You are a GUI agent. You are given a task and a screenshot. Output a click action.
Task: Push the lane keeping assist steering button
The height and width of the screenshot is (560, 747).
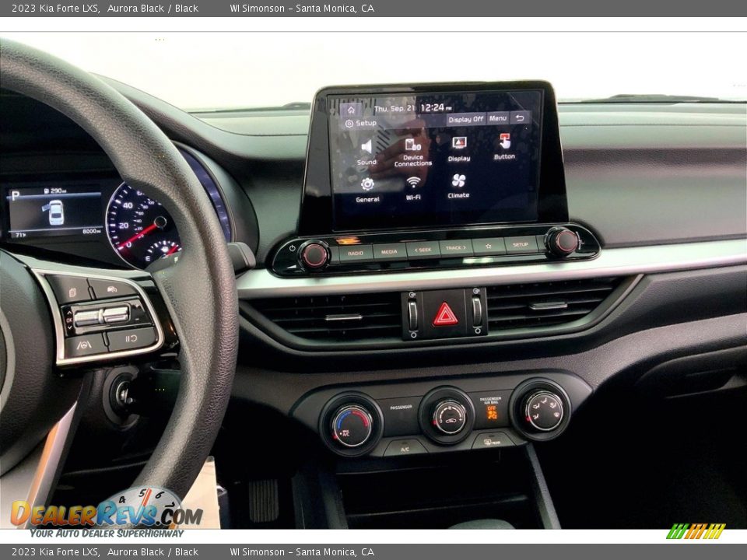(84, 345)
